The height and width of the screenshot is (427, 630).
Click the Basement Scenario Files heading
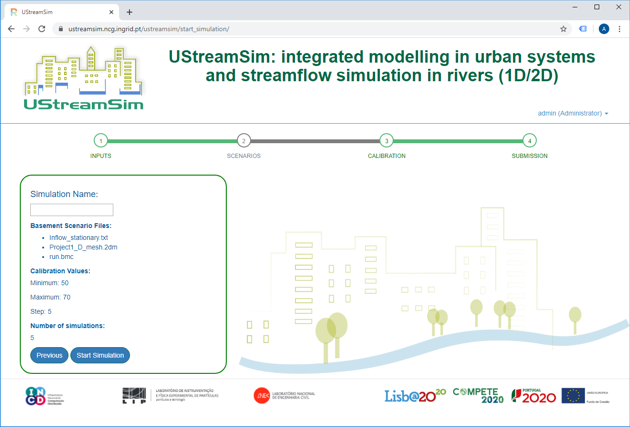tap(71, 226)
